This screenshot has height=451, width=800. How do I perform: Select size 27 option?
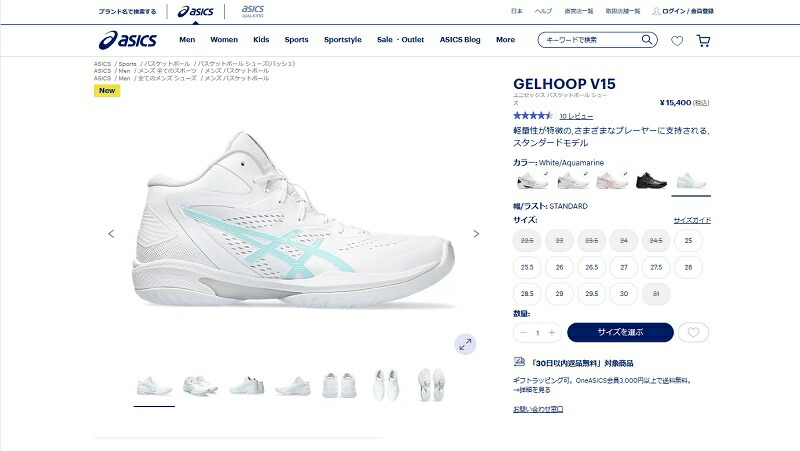623,267
